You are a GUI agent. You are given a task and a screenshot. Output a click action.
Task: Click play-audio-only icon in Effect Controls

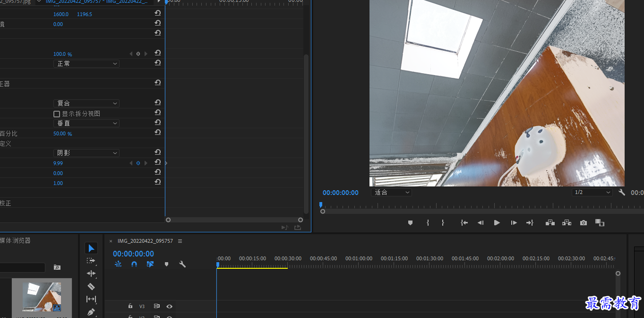point(284,228)
